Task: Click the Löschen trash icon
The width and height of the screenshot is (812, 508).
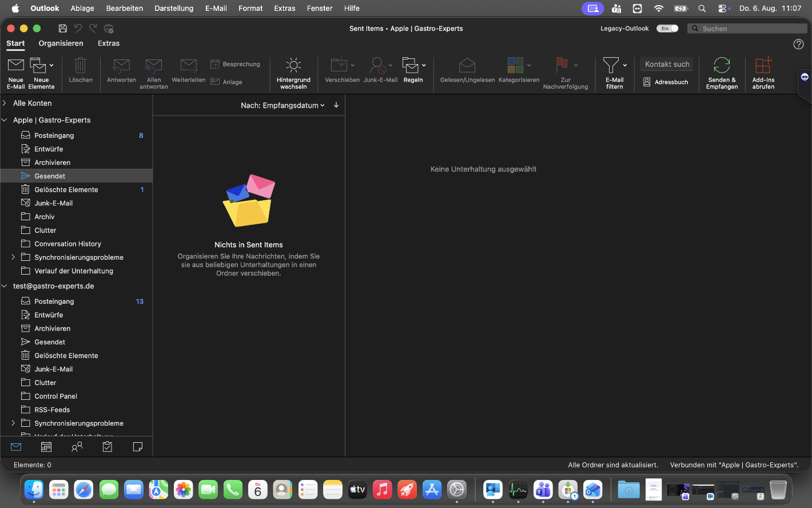Action: click(81, 65)
